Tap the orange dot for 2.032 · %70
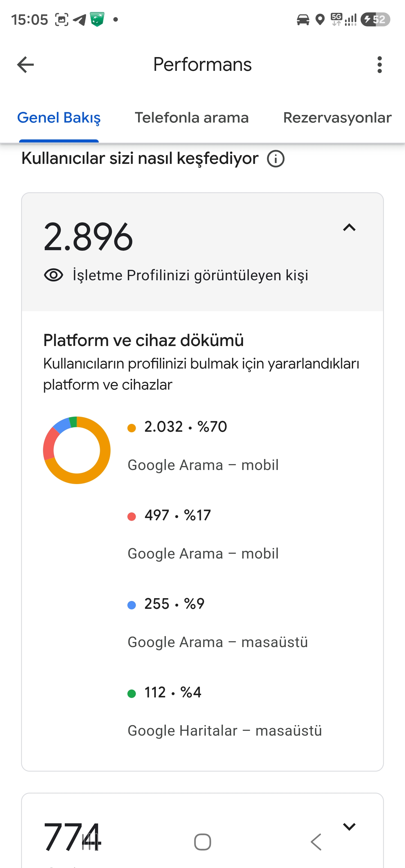The height and width of the screenshot is (868, 405). click(x=132, y=428)
